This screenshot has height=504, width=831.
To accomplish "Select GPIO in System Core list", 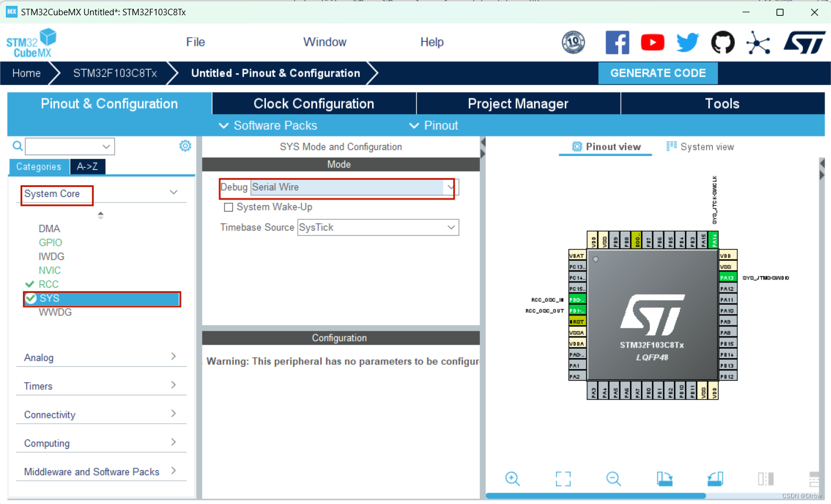I will [50, 243].
